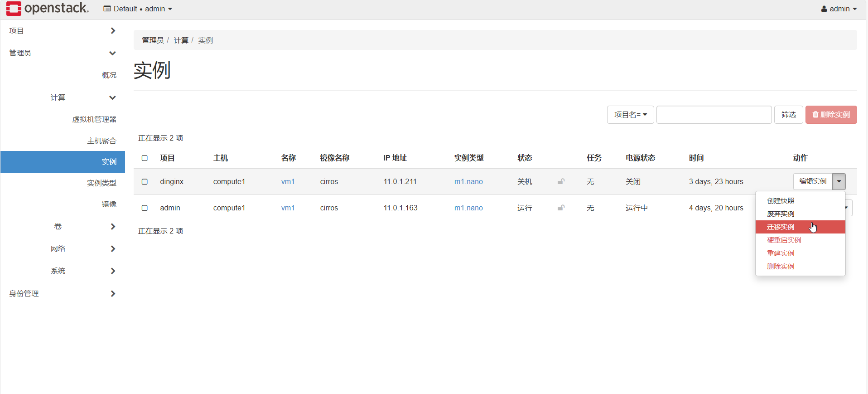This screenshot has height=394, width=868.
Task: Open 虚拟机管理器 in the sidebar
Action: pyautogui.click(x=94, y=119)
